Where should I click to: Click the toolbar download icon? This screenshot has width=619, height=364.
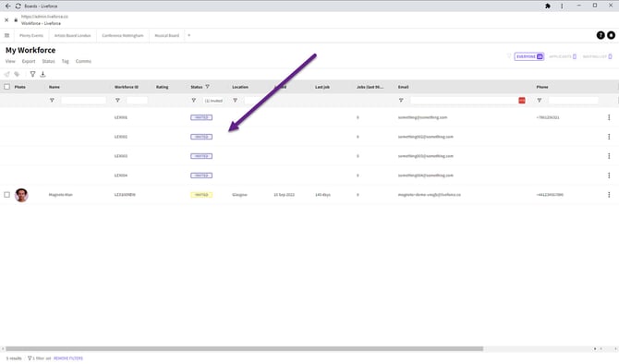point(43,74)
